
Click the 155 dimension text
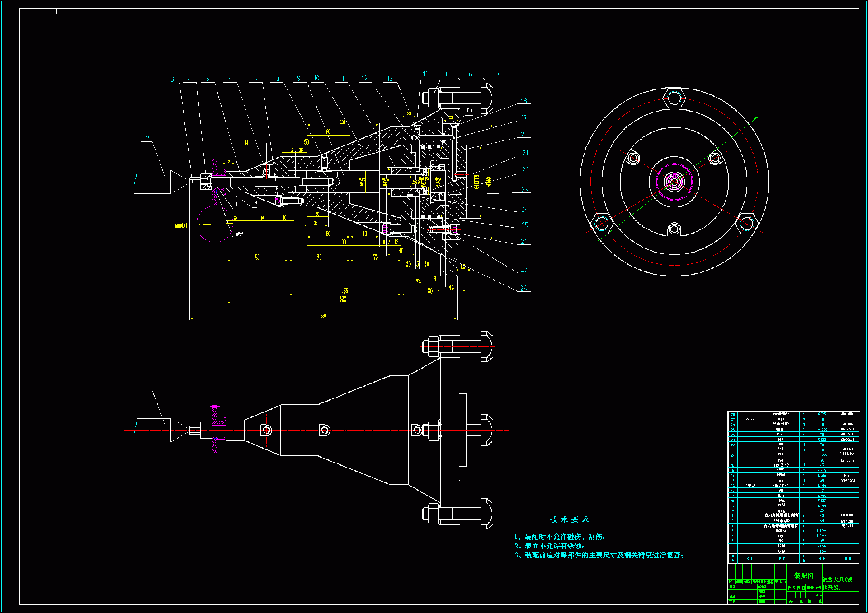[344, 291]
